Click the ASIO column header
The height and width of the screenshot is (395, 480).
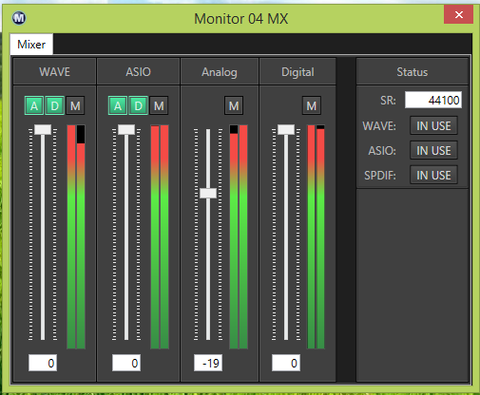[138, 72]
